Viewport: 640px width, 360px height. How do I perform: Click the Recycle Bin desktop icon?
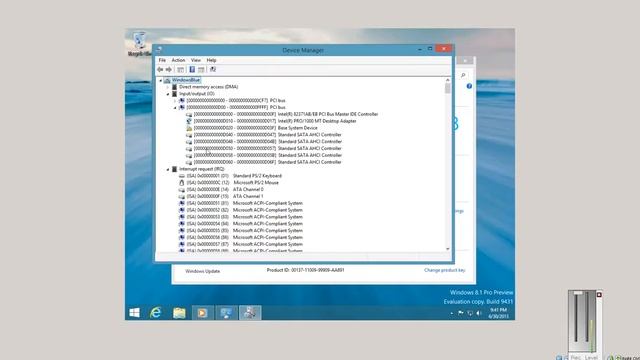tap(139, 44)
